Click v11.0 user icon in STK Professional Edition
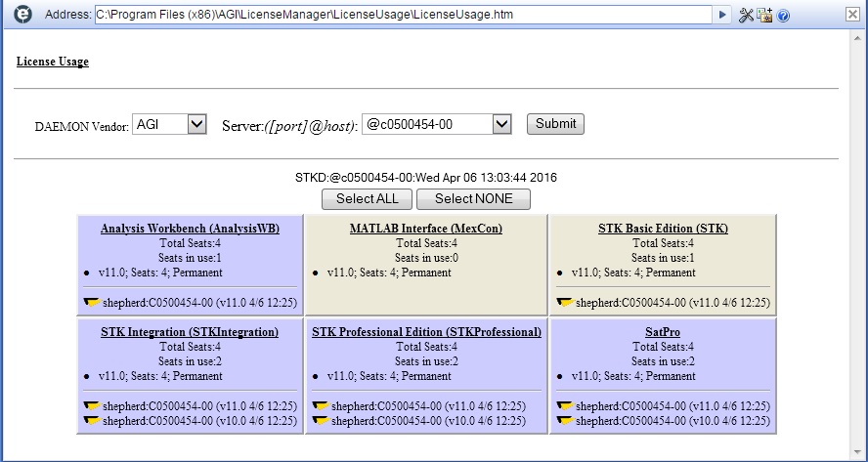868x462 pixels. pos(321,405)
